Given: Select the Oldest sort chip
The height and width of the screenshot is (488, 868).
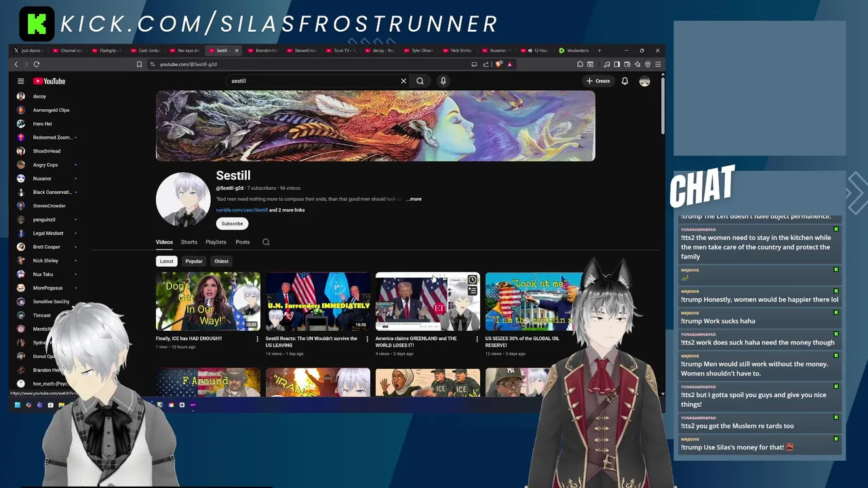Looking at the screenshot, I should tap(222, 261).
